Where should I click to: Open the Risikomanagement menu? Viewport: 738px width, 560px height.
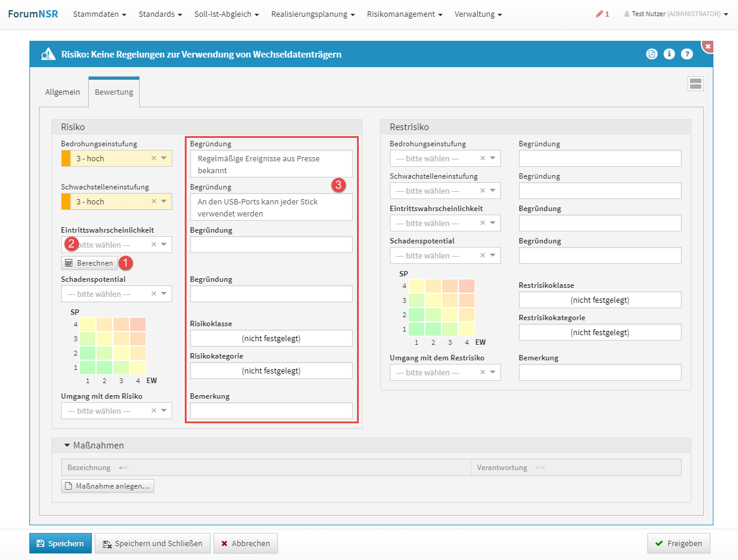tap(404, 14)
